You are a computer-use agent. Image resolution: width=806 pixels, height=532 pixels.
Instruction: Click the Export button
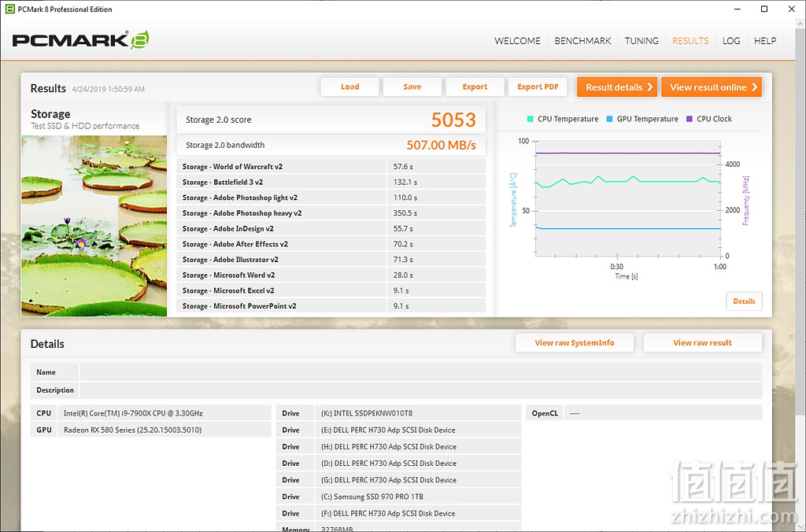click(x=475, y=87)
